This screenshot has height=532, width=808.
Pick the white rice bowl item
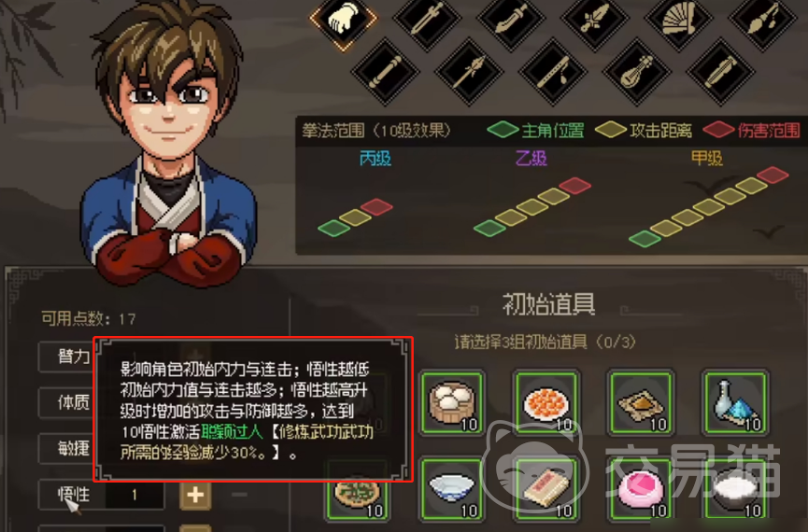(735, 488)
